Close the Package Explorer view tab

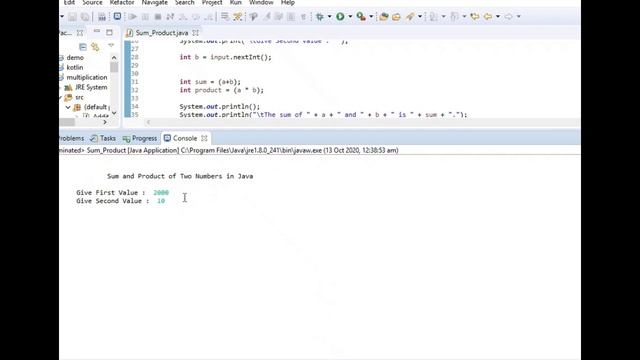80,33
